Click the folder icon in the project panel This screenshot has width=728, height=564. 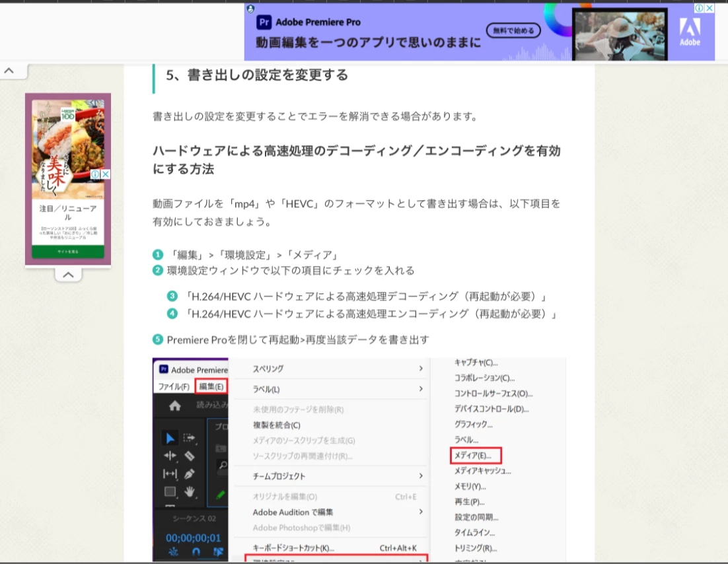click(221, 448)
